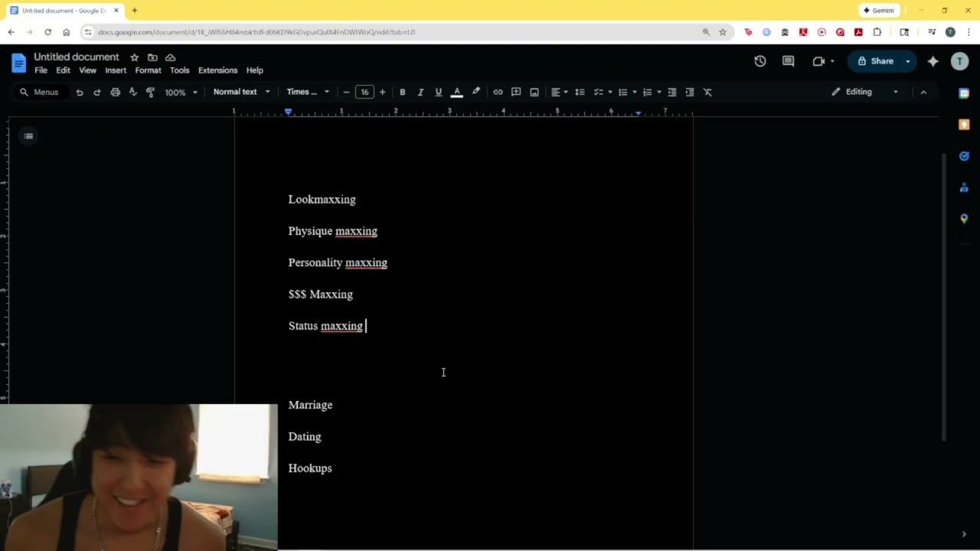Run spelling and grammar check
This screenshot has height=551, width=980.
[132, 92]
